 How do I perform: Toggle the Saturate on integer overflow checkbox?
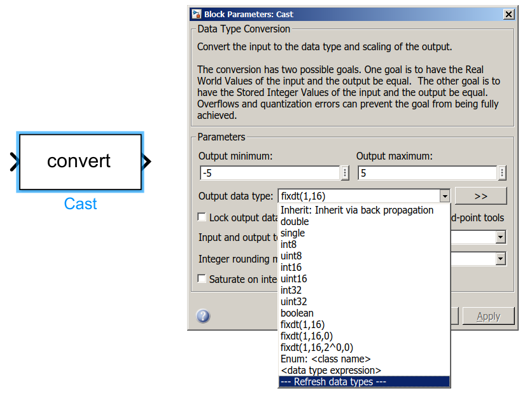tap(201, 279)
